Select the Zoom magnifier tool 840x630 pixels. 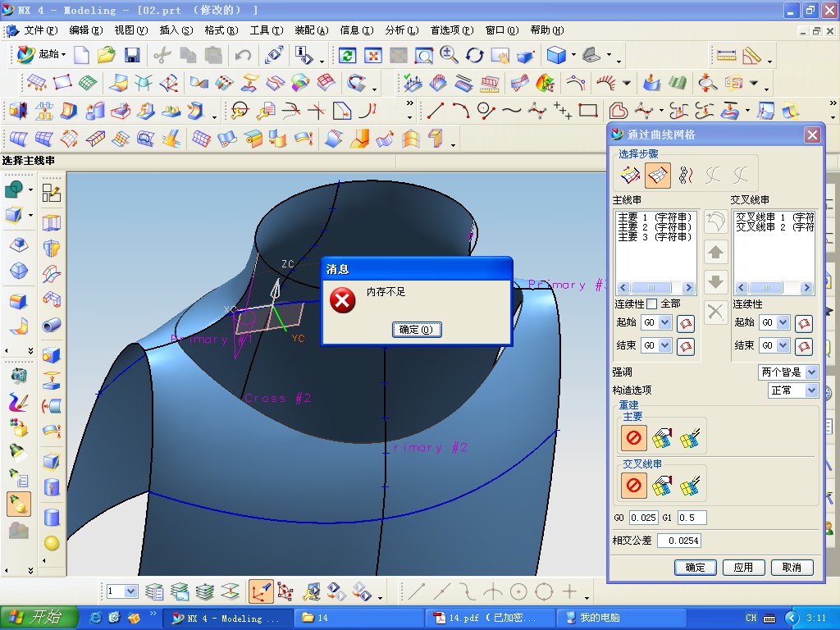point(449,55)
